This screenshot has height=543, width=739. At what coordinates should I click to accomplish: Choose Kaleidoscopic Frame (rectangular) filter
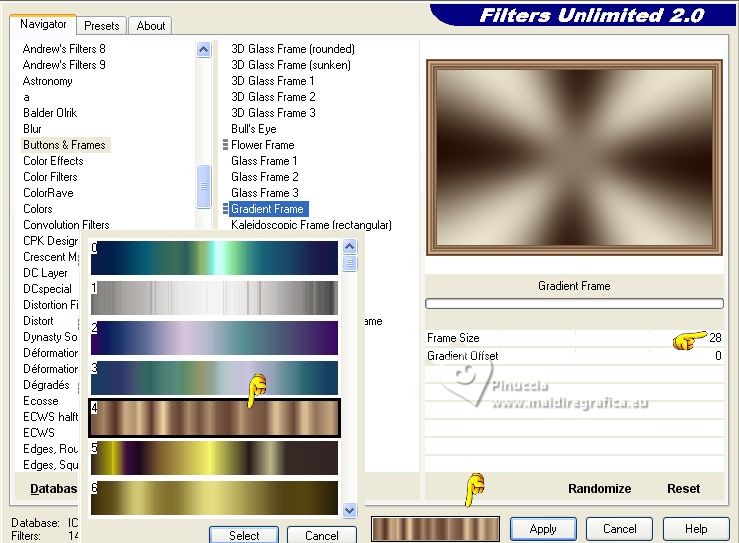[311, 225]
